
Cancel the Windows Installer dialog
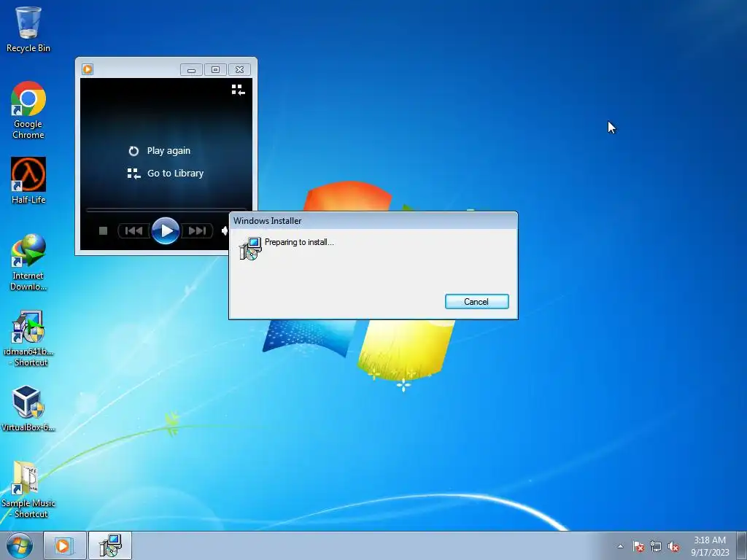(477, 301)
